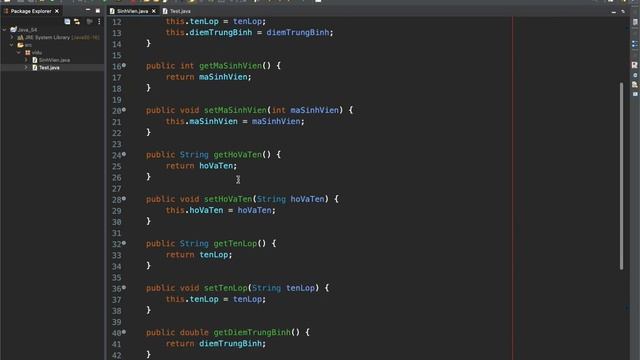
Task: Collapse the Java_54 project node
Action: click(x=4, y=30)
